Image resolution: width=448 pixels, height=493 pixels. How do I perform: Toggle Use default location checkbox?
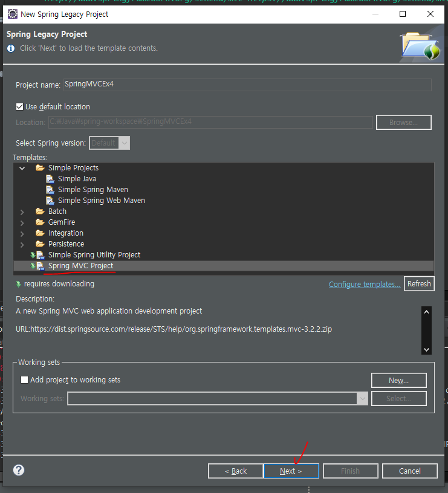[19, 107]
